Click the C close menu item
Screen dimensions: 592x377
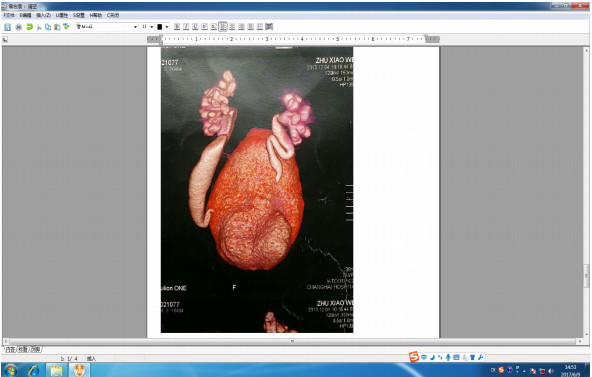coord(113,15)
